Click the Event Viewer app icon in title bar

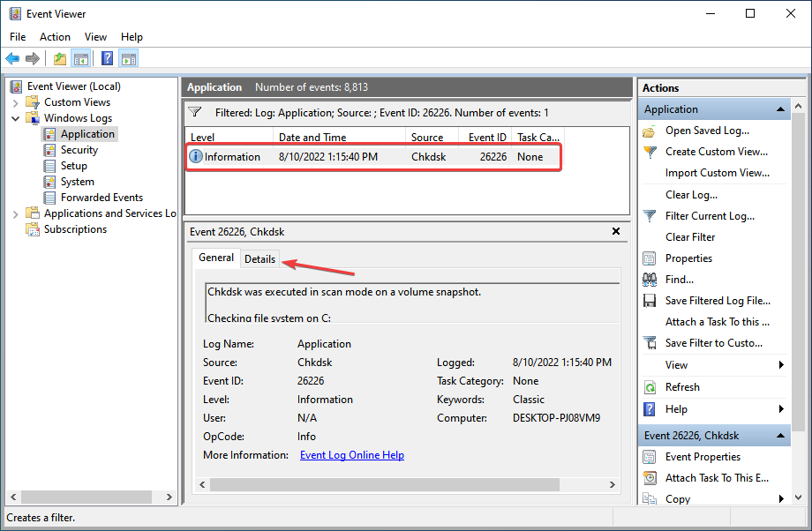[15, 14]
